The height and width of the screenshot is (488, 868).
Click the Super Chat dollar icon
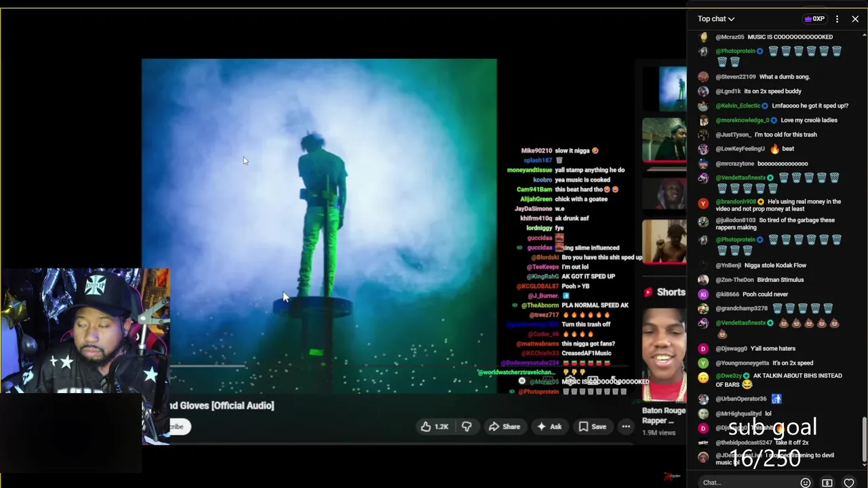[827, 483]
